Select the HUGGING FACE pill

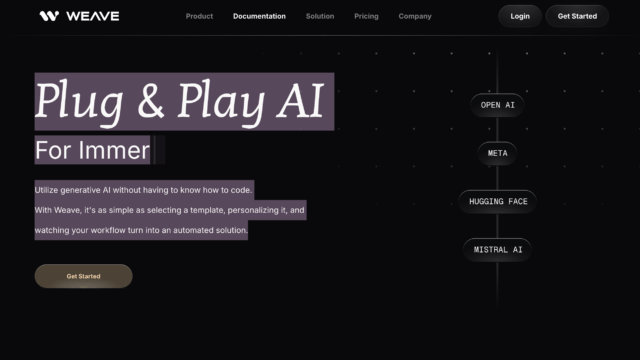click(498, 202)
